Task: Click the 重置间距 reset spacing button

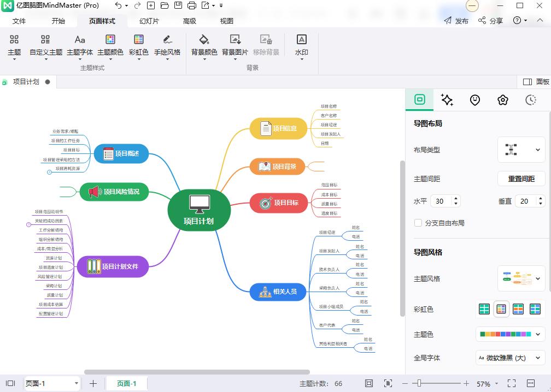Action: pos(520,179)
